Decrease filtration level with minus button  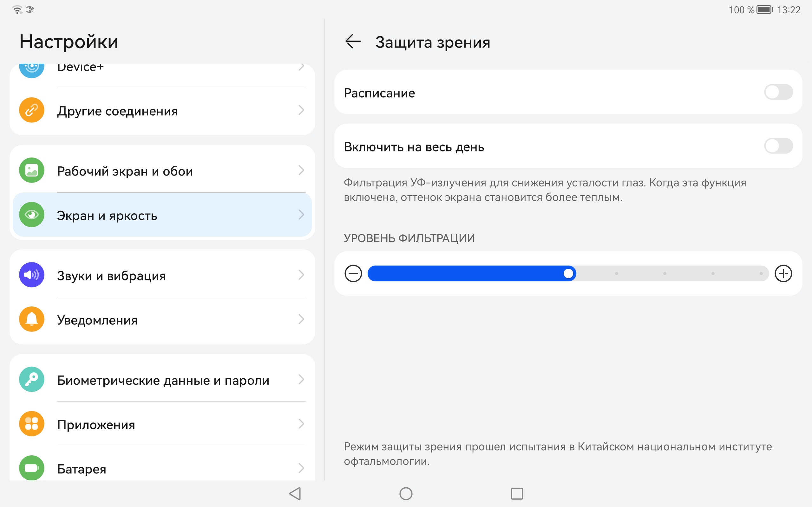353,273
